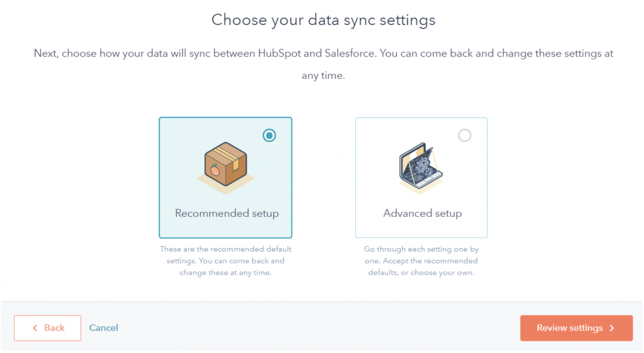Screen dimensions: 644x353
Task: Select the Recommended setup label text
Action: 226,213
